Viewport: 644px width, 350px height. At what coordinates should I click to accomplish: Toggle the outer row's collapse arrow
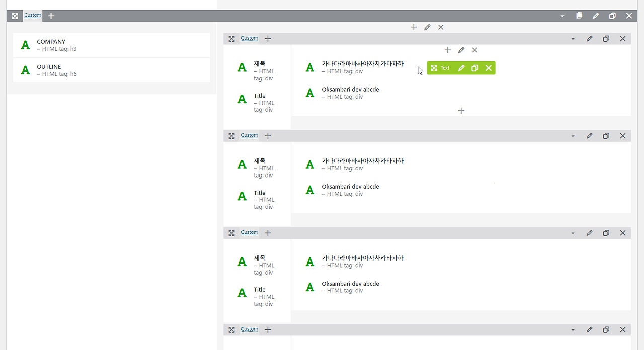pyautogui.click(x=562, y=16)
